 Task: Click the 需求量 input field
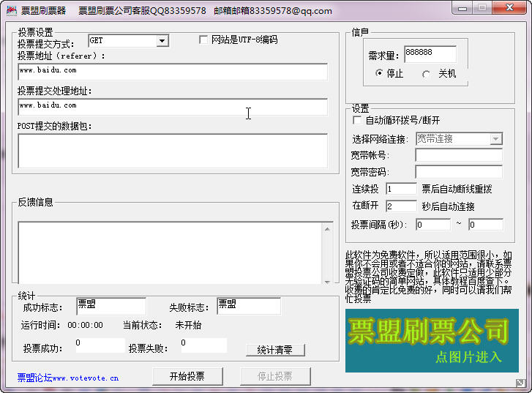click(430, 53)
